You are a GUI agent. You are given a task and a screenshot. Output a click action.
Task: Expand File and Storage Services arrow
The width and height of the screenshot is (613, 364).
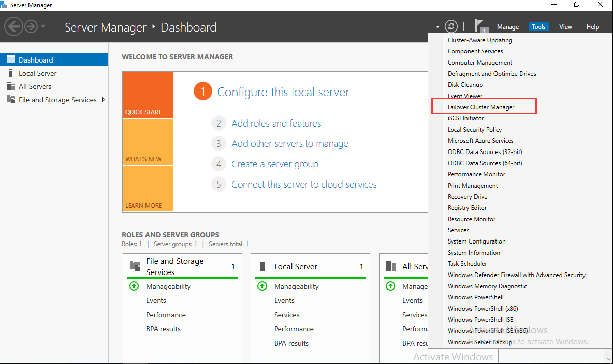(104, 100)
